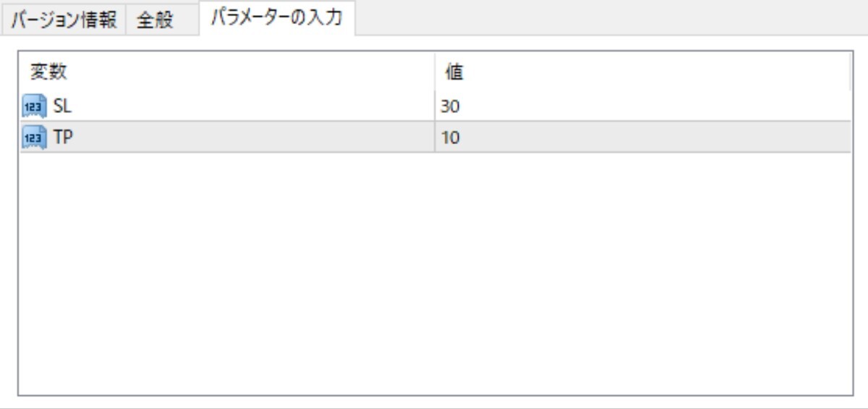Click the integer type icon beside SL
The image size is (868, 409).
(34, 106)
